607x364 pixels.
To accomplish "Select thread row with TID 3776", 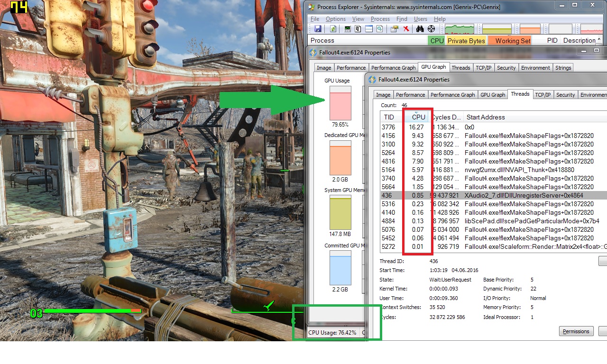I will click(x=494, y=127).
